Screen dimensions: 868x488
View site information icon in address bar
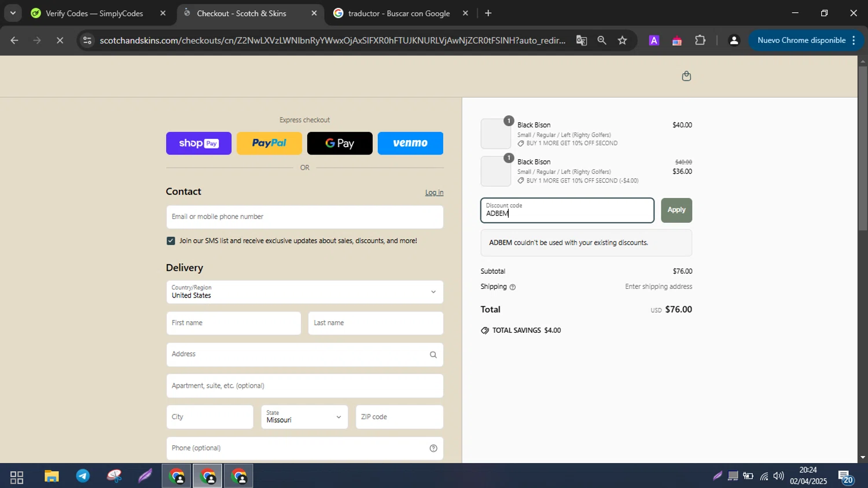(x=87, y=41)
